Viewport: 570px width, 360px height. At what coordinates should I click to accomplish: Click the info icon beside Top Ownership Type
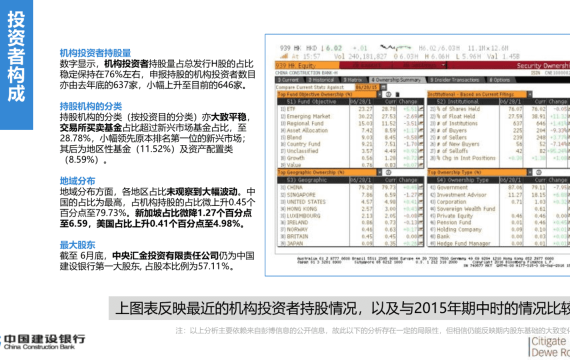tap(539, 172)
